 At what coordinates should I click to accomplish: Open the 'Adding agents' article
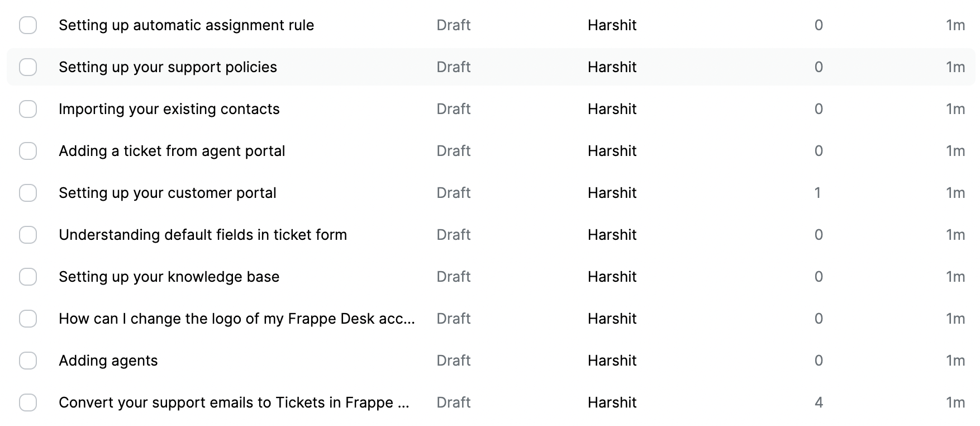[108, 361]
